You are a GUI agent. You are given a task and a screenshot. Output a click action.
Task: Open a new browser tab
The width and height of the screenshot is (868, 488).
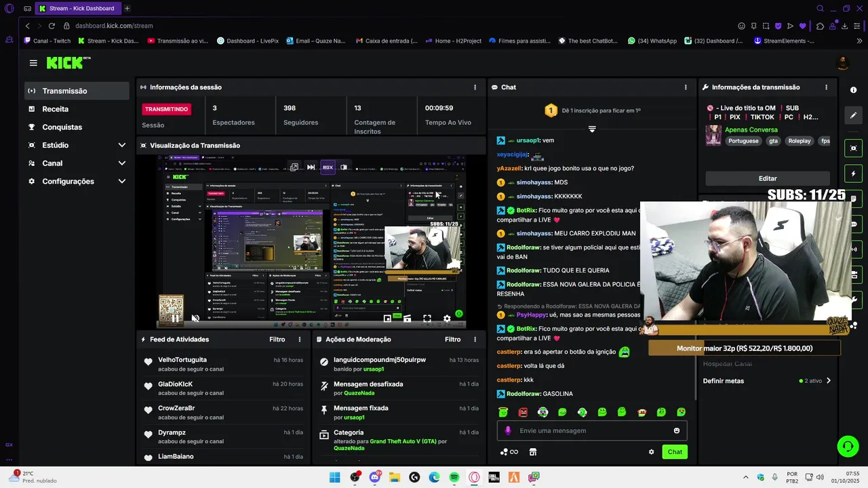127,8
